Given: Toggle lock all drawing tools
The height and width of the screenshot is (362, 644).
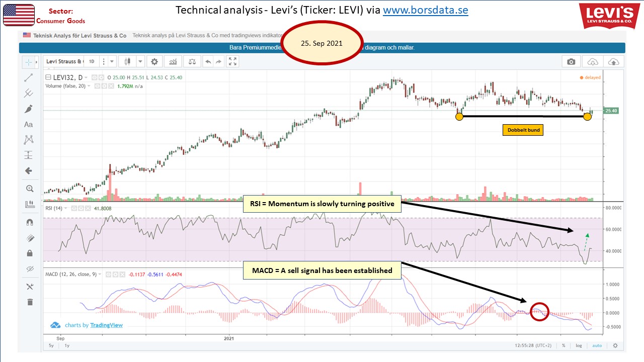Looking at the screenshot, I should (x=29, y=253).
